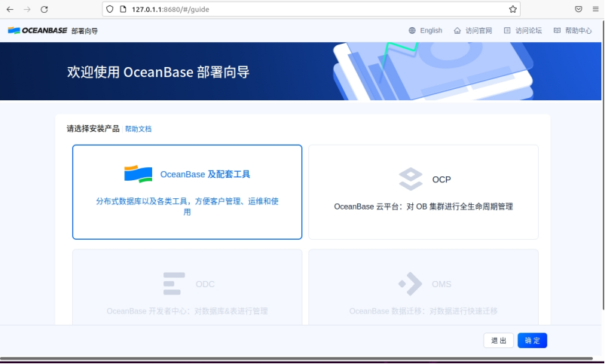This screenshot has width=605, height=364.
Task: Switch language to English
Action: pos(431,30)
